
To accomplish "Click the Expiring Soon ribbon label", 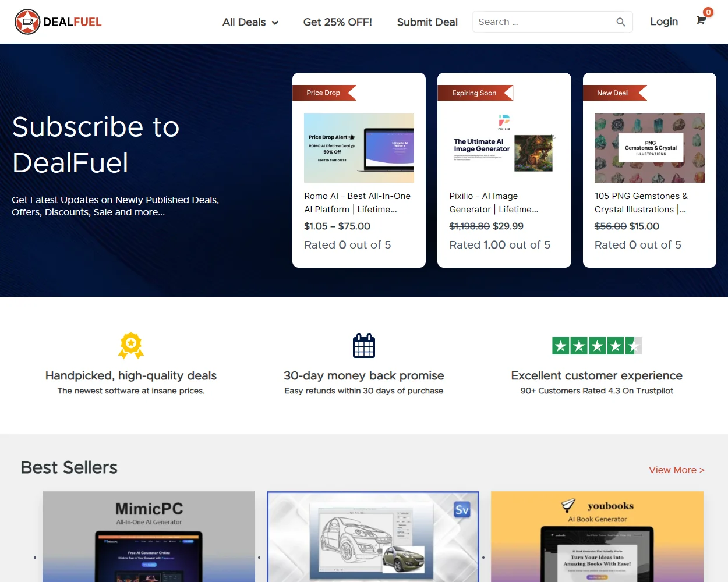I will coord(475,93).
